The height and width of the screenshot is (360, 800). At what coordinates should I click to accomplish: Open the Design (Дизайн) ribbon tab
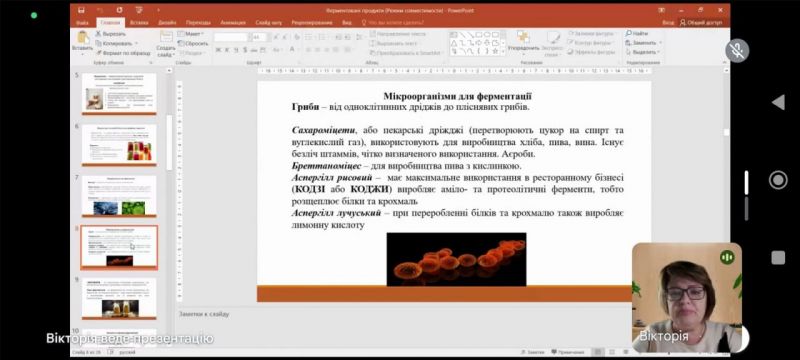point(167,22)
